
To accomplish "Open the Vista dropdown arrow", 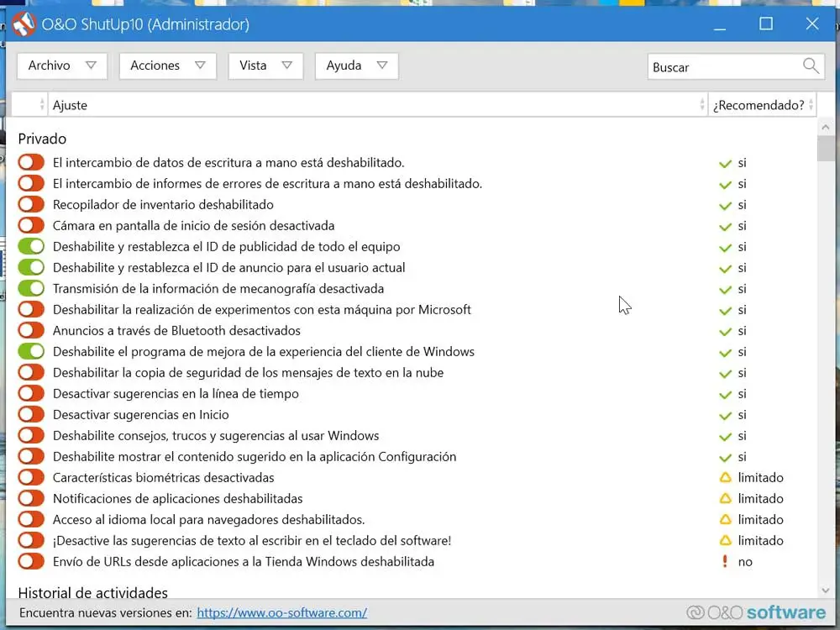I will tap(287, 66).
